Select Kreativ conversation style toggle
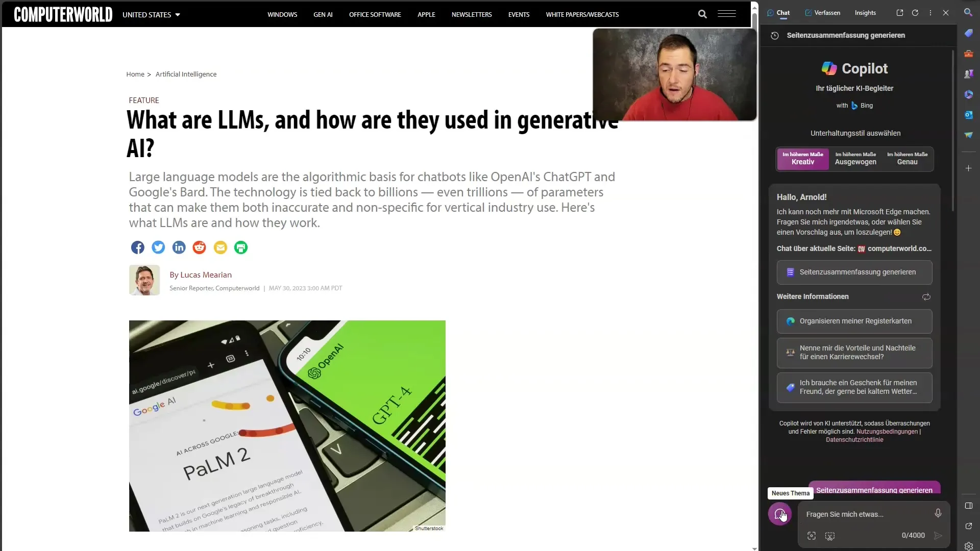Viewport: 980px width, 551px height. click(x=802, y=158)
